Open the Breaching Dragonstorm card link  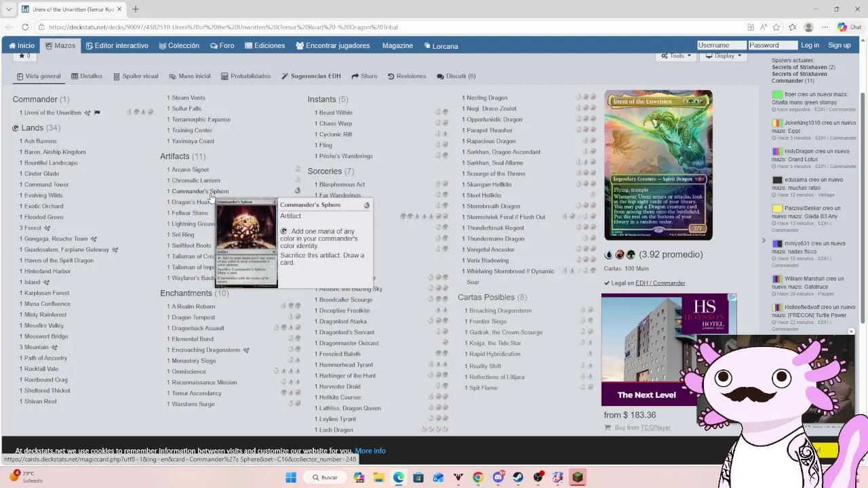pyautogui.click(x=500, y=310)
